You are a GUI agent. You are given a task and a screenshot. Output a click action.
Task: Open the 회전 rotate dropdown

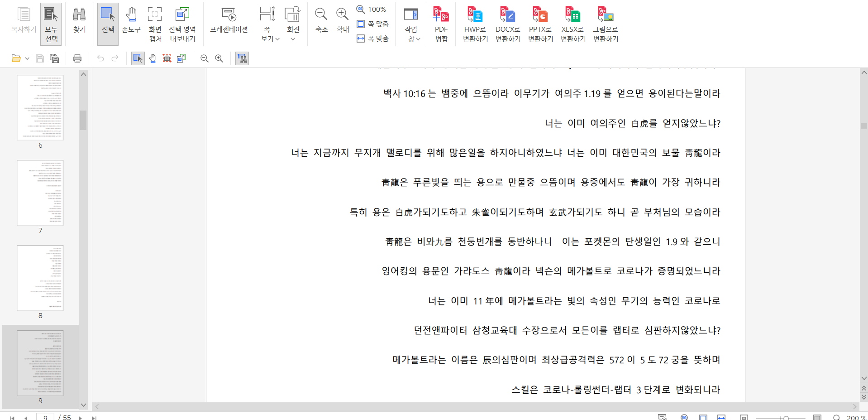pyautogui.click(x=293, y=39)
